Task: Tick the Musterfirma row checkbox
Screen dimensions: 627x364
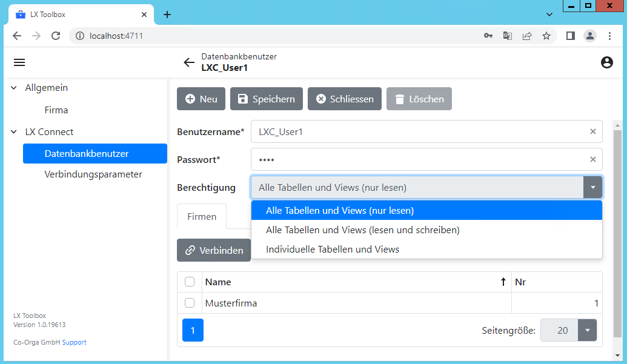Action: 190,303
